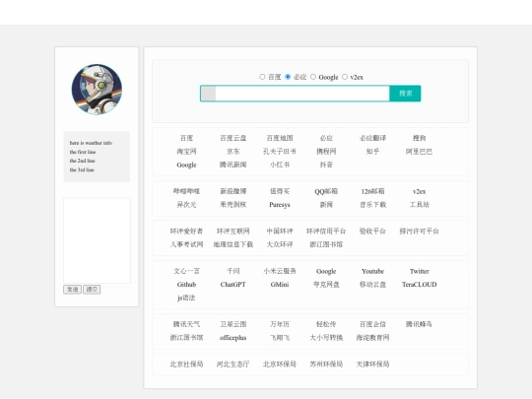Open the 千问 link
Image resolution: width=532 pixels, height=399 pixels.
(233, 271)
